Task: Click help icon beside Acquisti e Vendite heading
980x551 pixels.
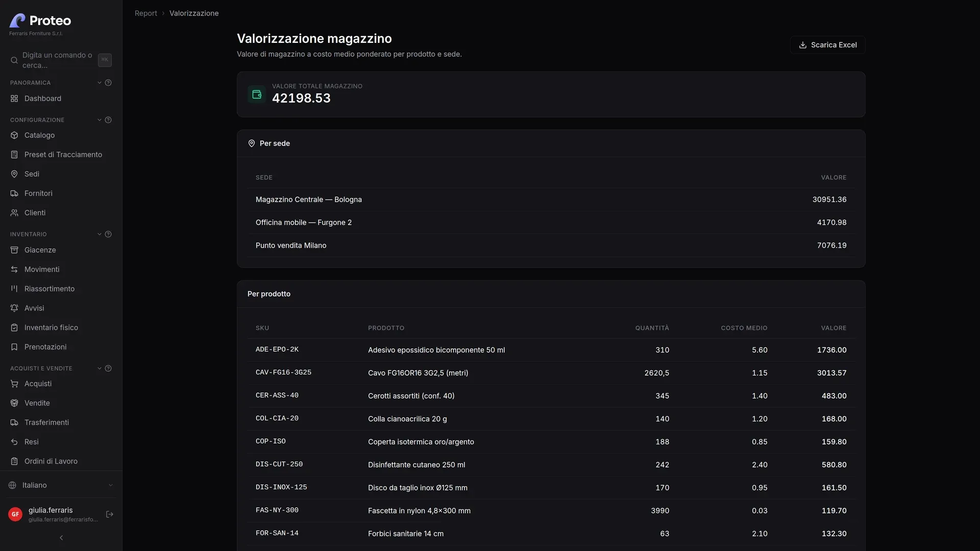Action: pos(108,368)
